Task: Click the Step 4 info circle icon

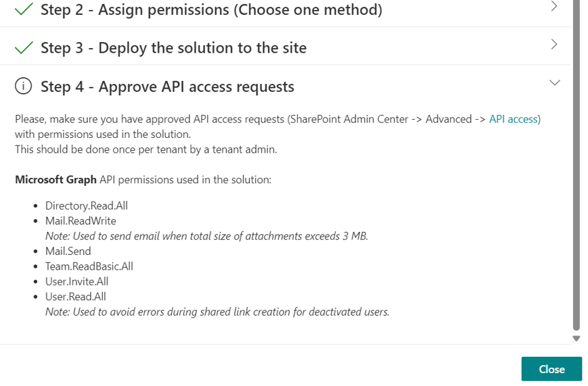Action: click(x=23, y=87)
